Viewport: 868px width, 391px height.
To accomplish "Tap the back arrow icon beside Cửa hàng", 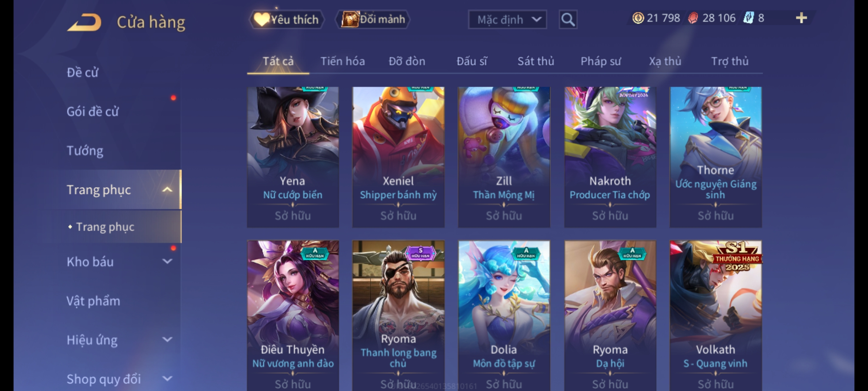I will click(84, 22).
